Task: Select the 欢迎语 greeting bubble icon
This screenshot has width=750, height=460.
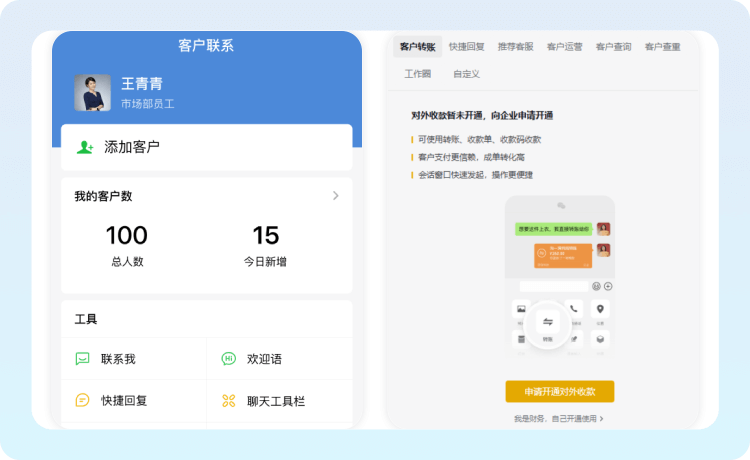Action: point(228,359)
